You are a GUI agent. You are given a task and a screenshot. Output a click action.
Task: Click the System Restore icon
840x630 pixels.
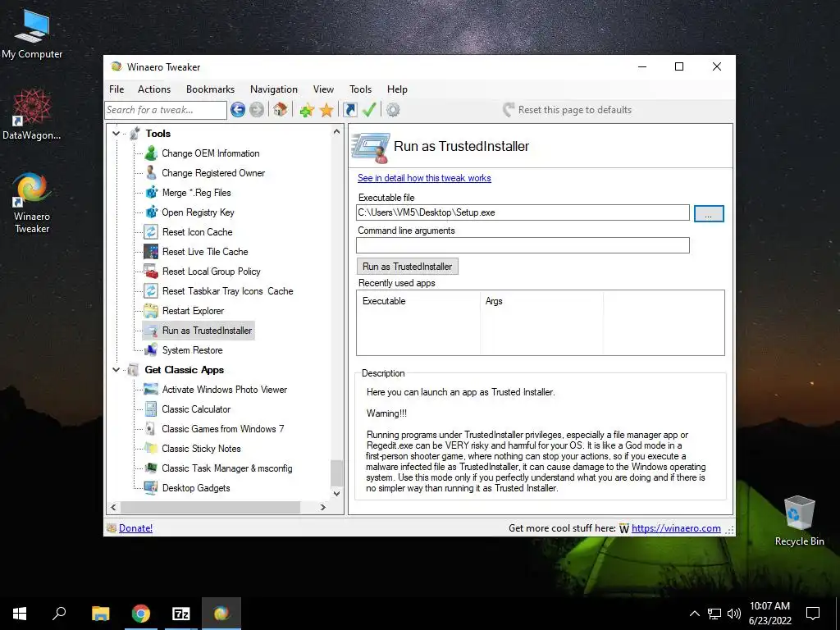(151, 349)
